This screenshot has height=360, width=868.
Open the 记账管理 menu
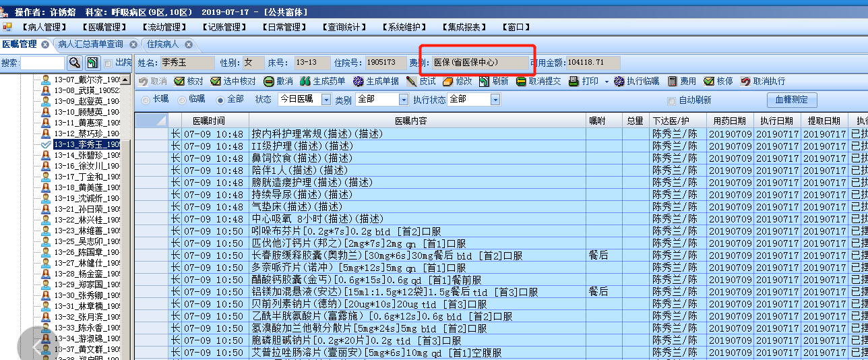point(224,27)
